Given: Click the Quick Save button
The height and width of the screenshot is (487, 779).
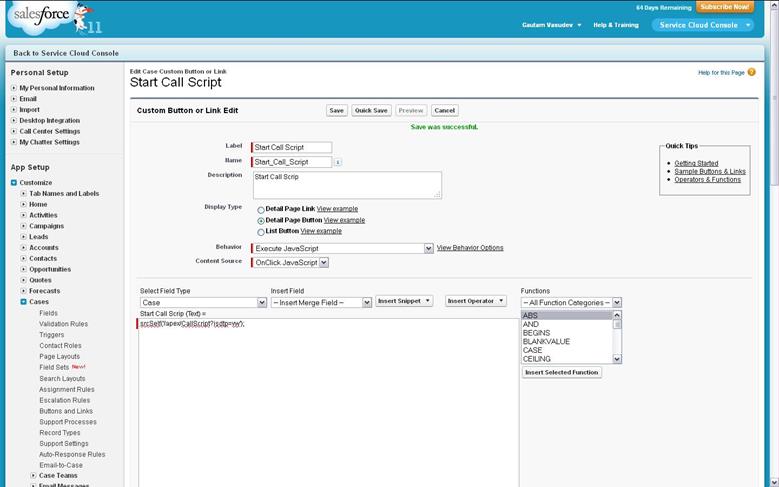Looking at the screenshot, I should [371, 110].
